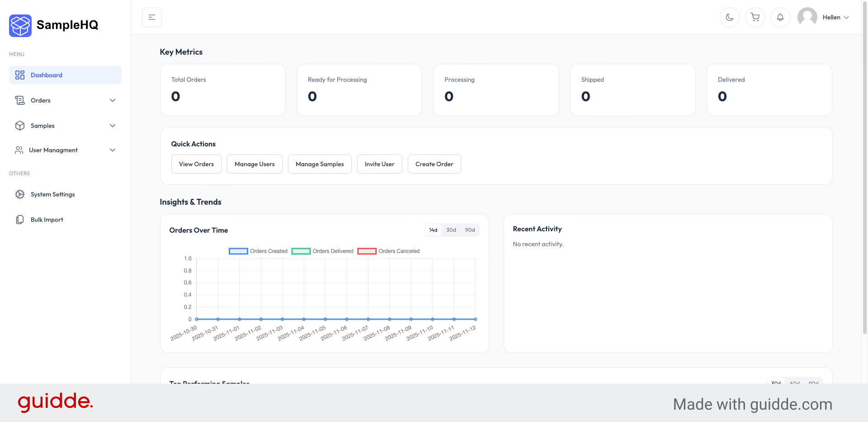Image resolution: width=868 pixels, height=422 pixels.
Task: Click the user avatar picture
Action: pos(807,17)
